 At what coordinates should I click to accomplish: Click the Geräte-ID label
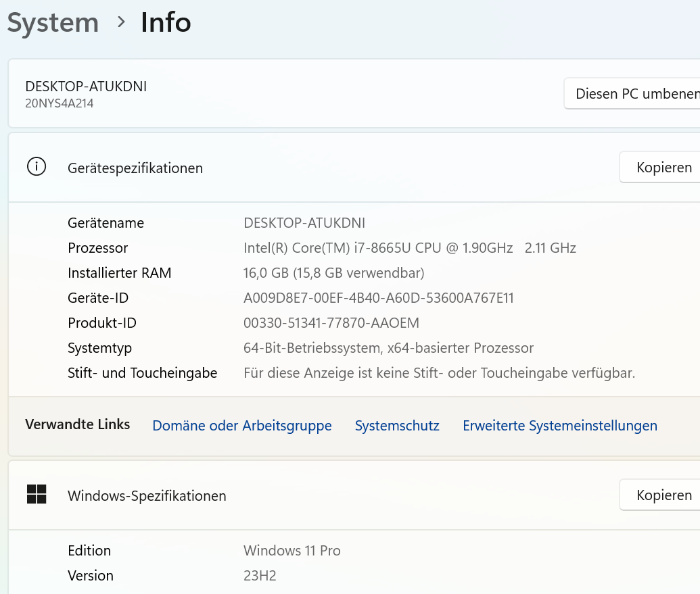point(98,298)
